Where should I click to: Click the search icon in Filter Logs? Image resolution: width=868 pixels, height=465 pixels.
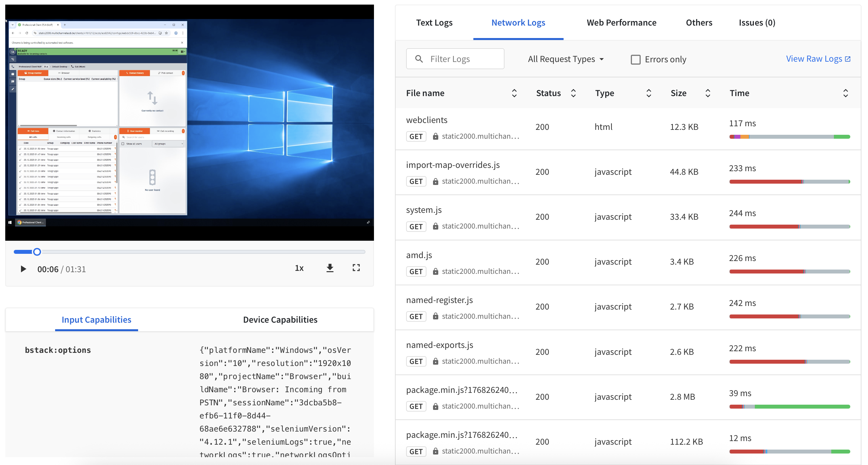(419, 59)
